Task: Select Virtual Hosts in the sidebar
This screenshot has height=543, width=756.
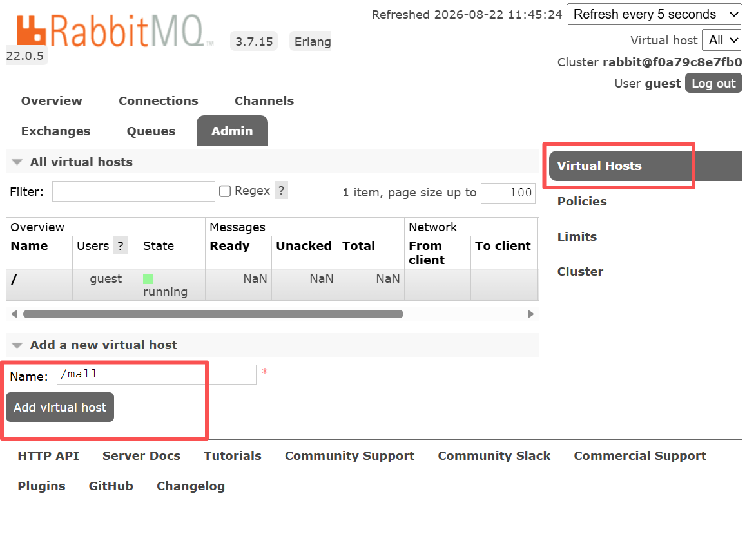Action: coord(645,166)
